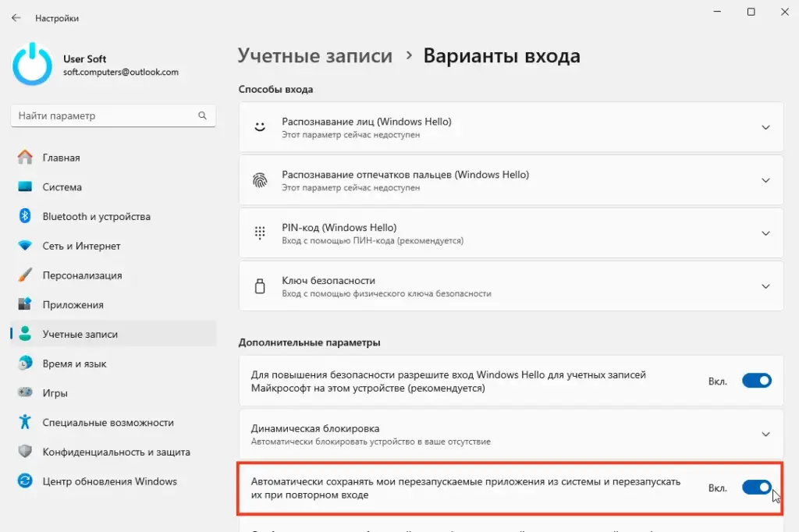
Task: Expand Динамическая блокировка settings
Action: (765, 434)
